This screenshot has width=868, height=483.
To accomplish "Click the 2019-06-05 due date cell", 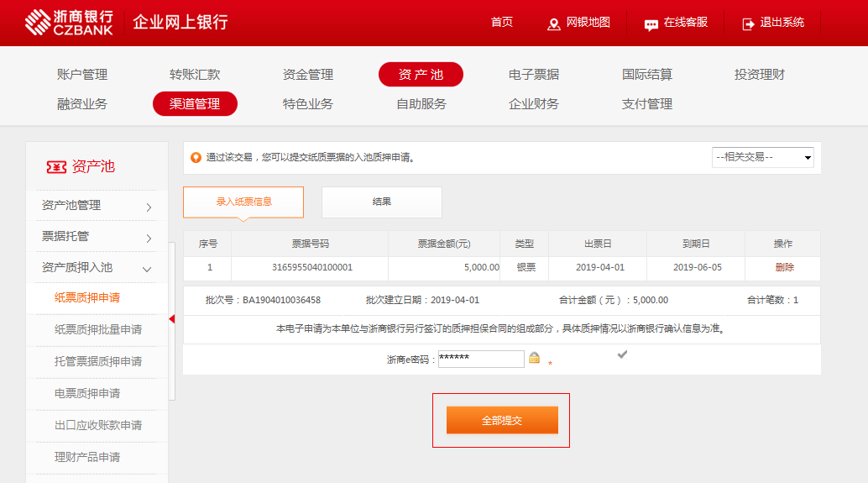I will point(698,267).
